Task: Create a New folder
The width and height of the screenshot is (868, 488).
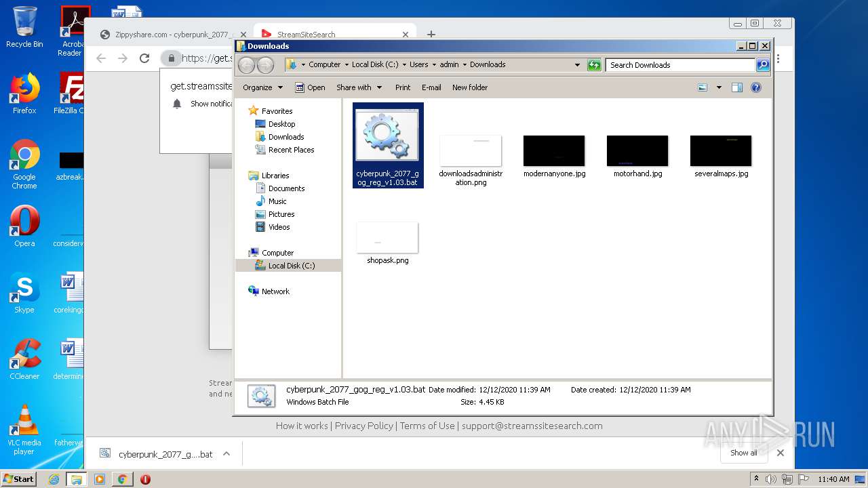Action: coord(470,87)
